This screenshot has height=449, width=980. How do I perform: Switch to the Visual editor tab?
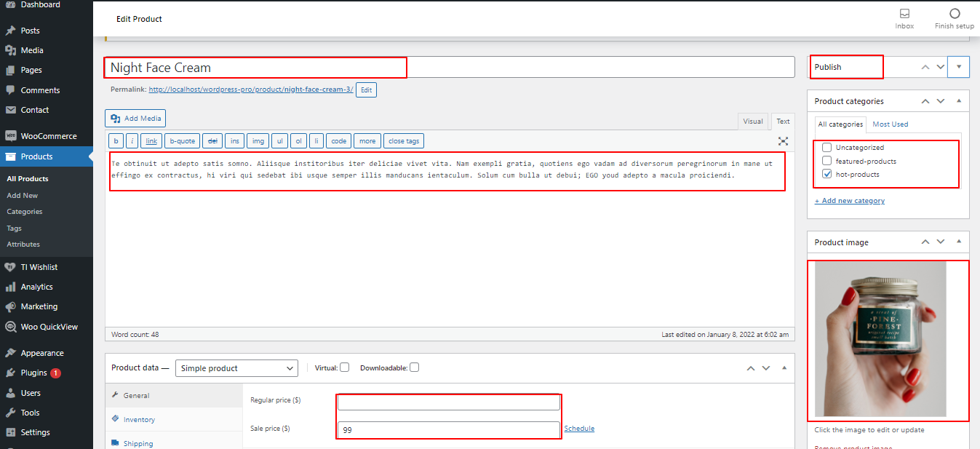tap(753, 122)
